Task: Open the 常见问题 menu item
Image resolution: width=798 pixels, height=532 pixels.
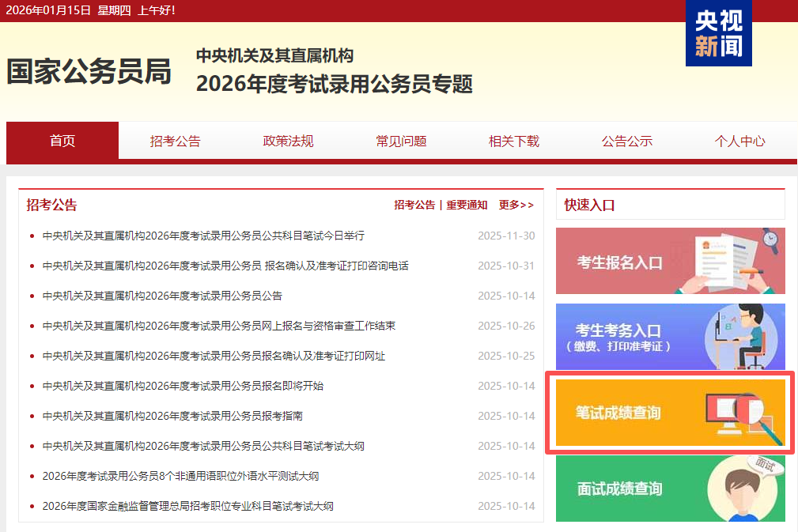Action: coord(401,141)
